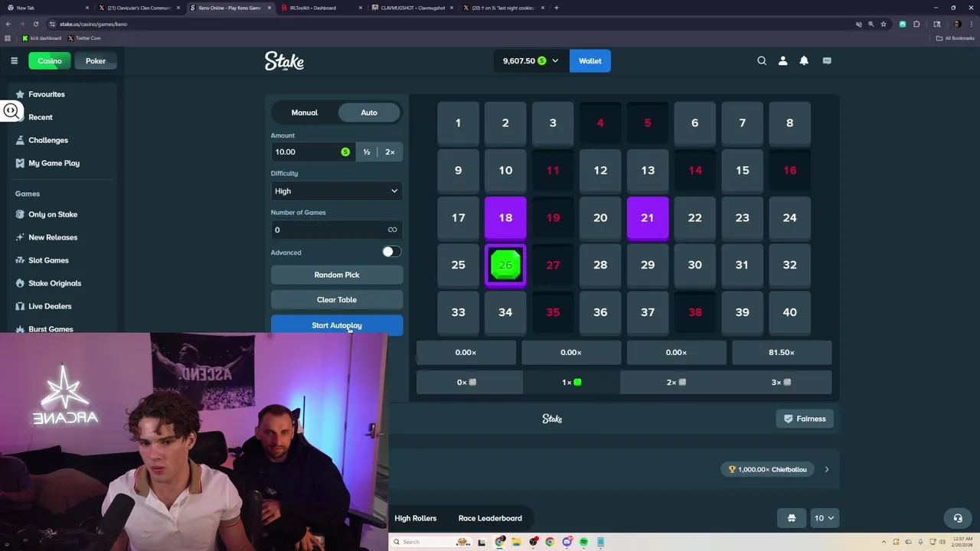Viewport: 980px width, 551px height.
Task: Select keno tile 8
Action: (789, 123)
